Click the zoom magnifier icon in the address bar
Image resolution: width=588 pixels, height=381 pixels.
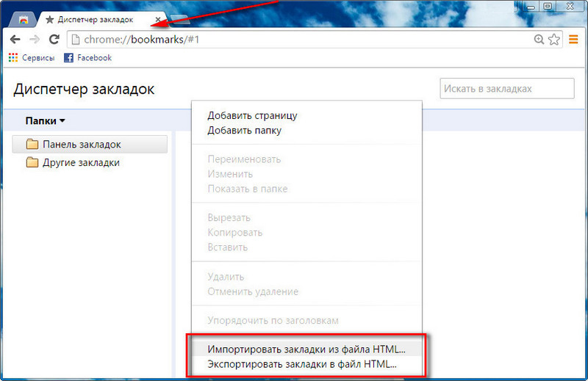(539, 40)
